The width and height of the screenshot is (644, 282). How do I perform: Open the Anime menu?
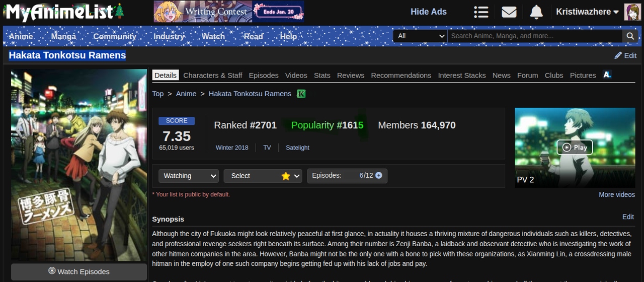pyautogui.click(x=21, y=36)
